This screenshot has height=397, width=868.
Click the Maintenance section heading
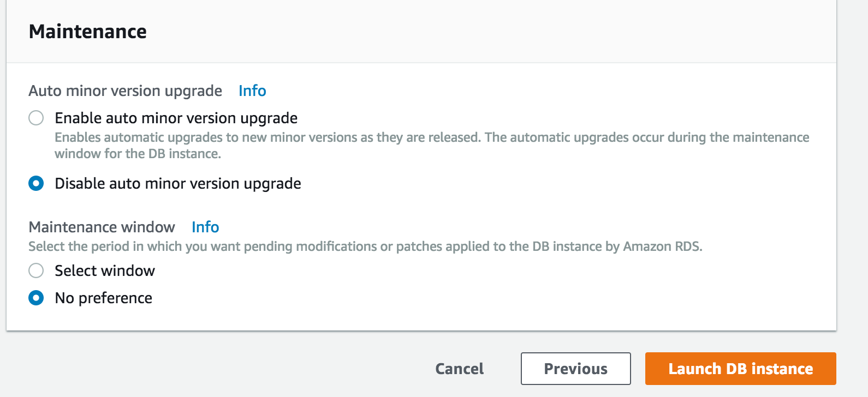point(88,32)
